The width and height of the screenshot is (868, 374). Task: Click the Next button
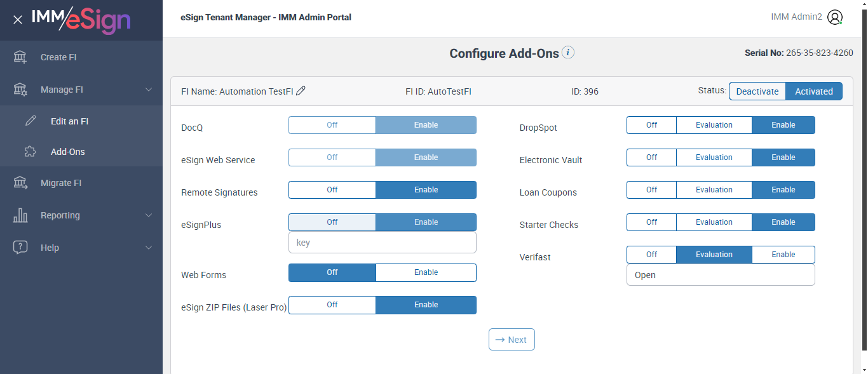pos(512,340)
